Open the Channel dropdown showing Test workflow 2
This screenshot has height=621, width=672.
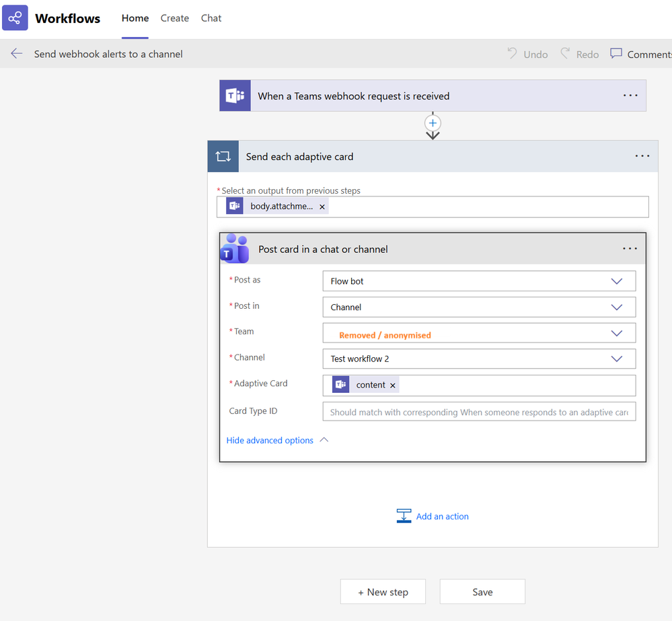[x=479, y=359]
